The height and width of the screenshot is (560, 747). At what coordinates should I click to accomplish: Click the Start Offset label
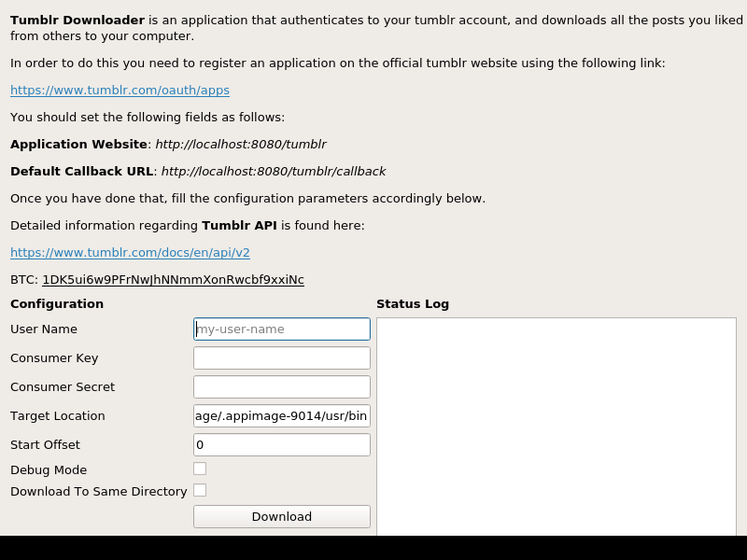[x=45, y=445]
